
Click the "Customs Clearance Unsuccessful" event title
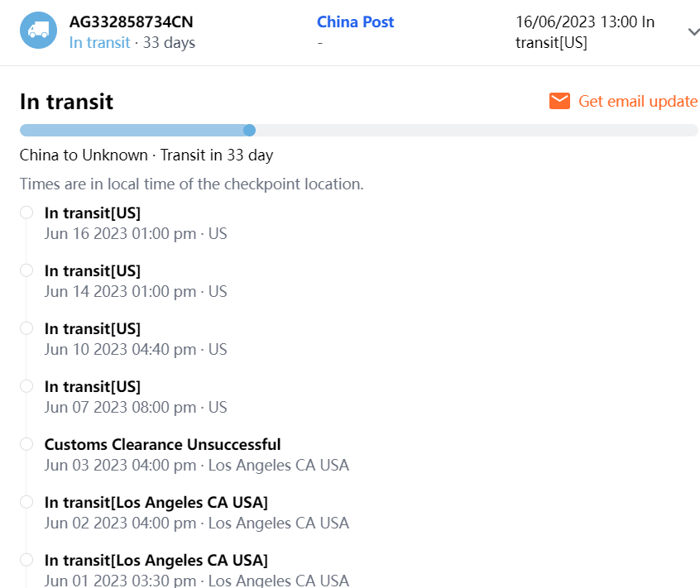point(162,445)
